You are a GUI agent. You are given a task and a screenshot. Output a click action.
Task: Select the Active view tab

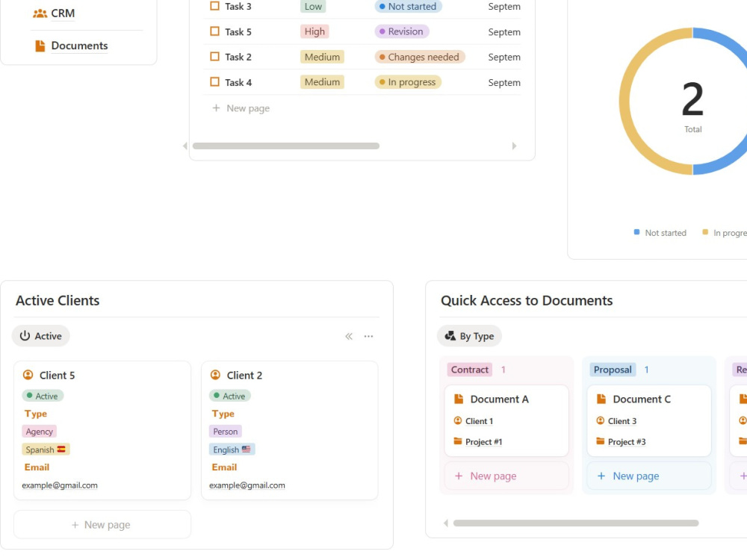pyautogui.click(x=41, y=336)
